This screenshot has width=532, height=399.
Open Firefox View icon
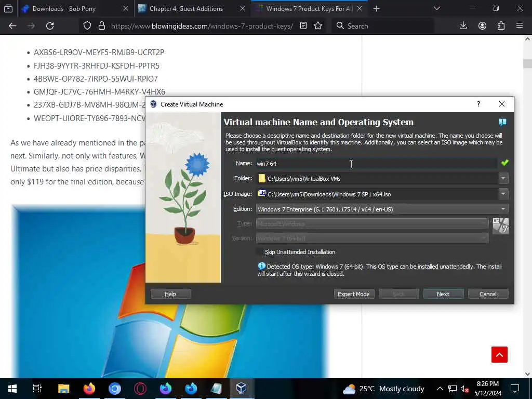tap(8, 8)
